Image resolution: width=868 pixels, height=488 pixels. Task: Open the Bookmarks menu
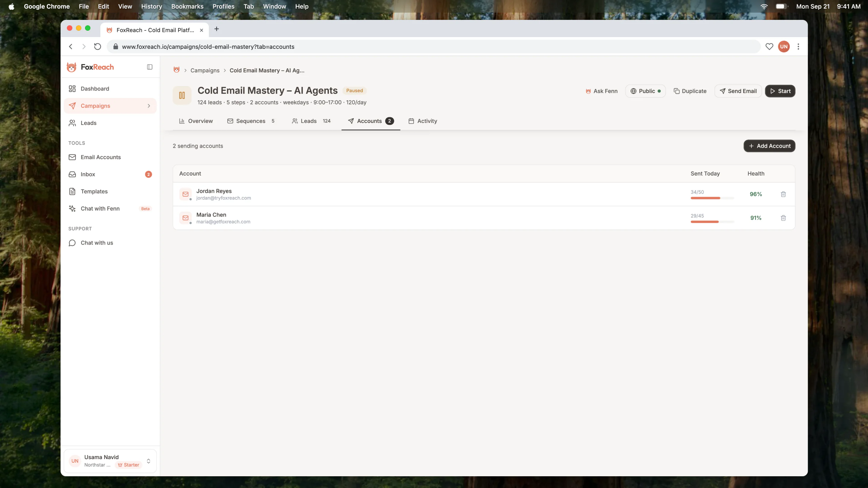pos(187,6)
